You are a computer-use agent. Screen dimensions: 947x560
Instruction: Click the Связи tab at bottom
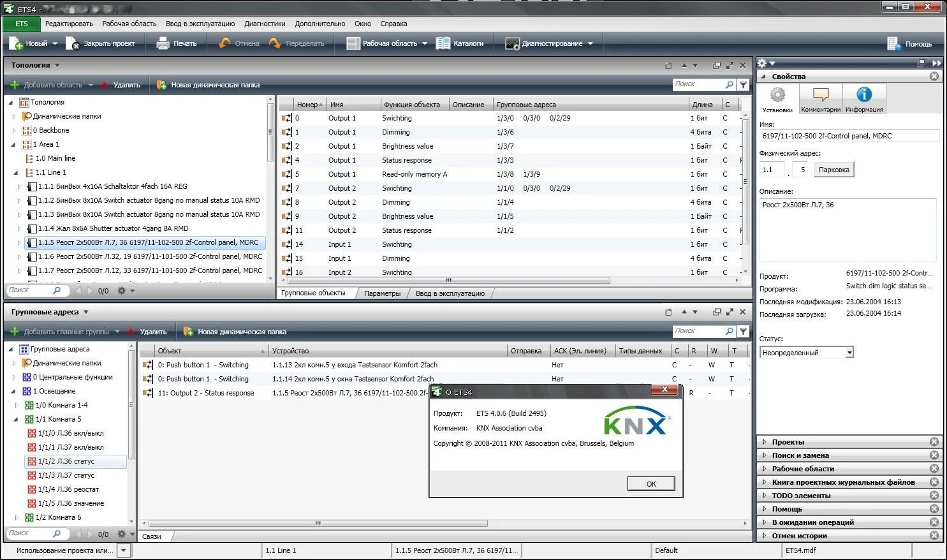click(152, 536)
